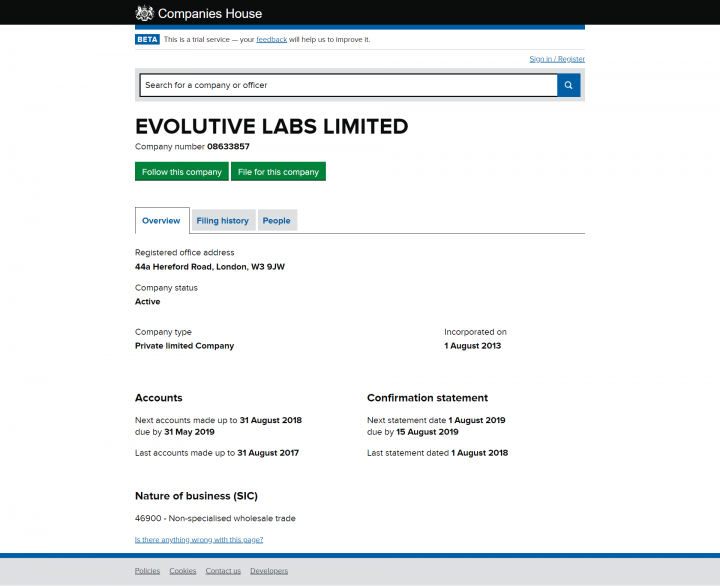Click the Incorporated on label
This screenshot has width=720, height=586.
click(x=475, y=332)
